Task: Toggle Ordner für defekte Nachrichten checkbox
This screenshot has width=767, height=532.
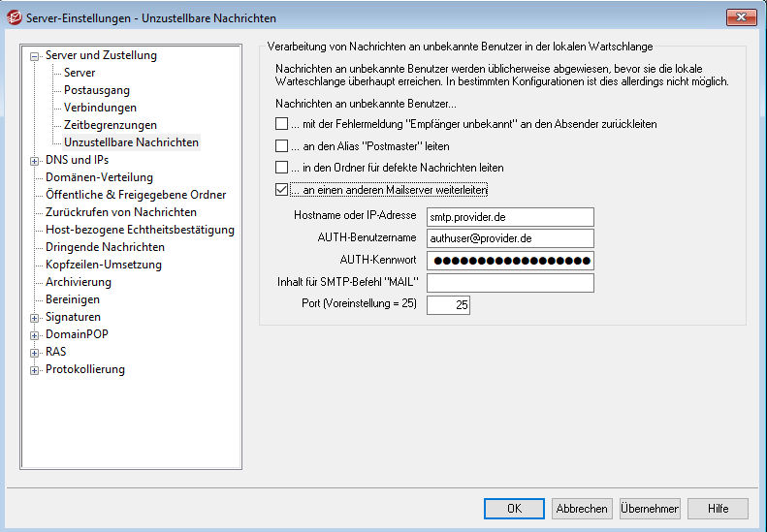Action: point(282,168)
